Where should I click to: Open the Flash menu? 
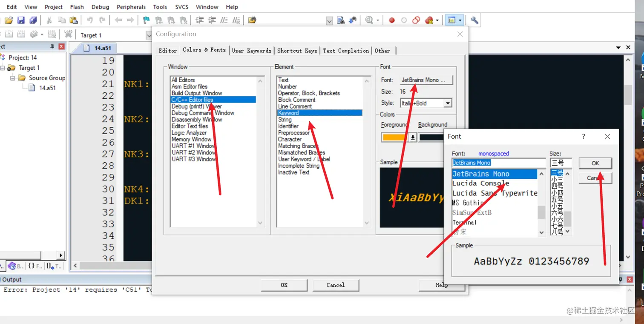click(77, 7)
